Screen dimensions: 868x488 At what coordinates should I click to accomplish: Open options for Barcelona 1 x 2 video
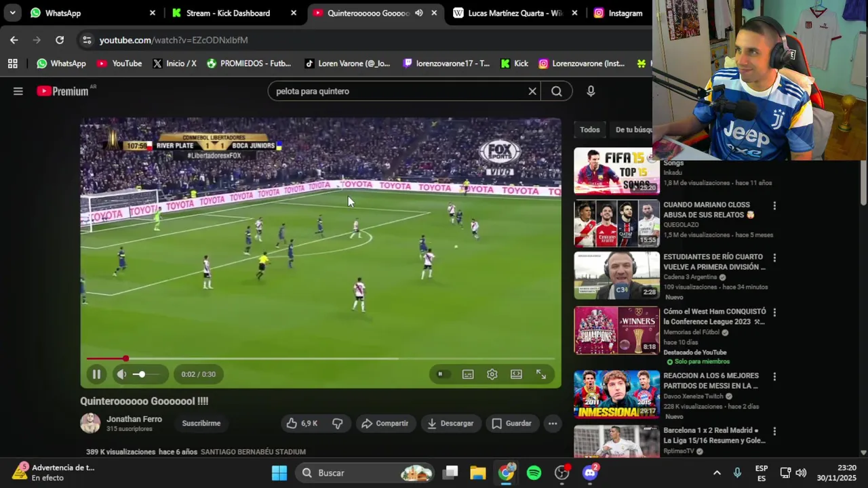pos(774,431)
